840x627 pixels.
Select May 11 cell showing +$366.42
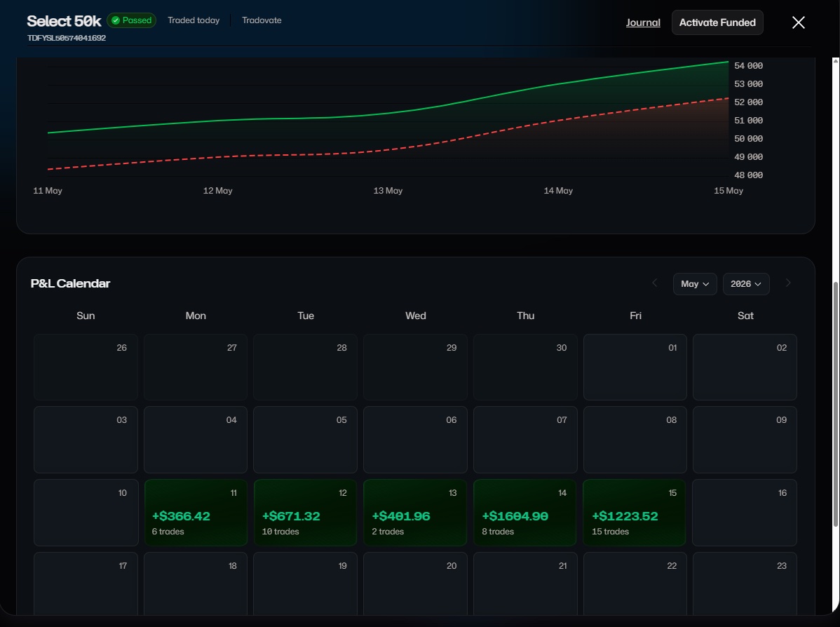coord(196,512)
